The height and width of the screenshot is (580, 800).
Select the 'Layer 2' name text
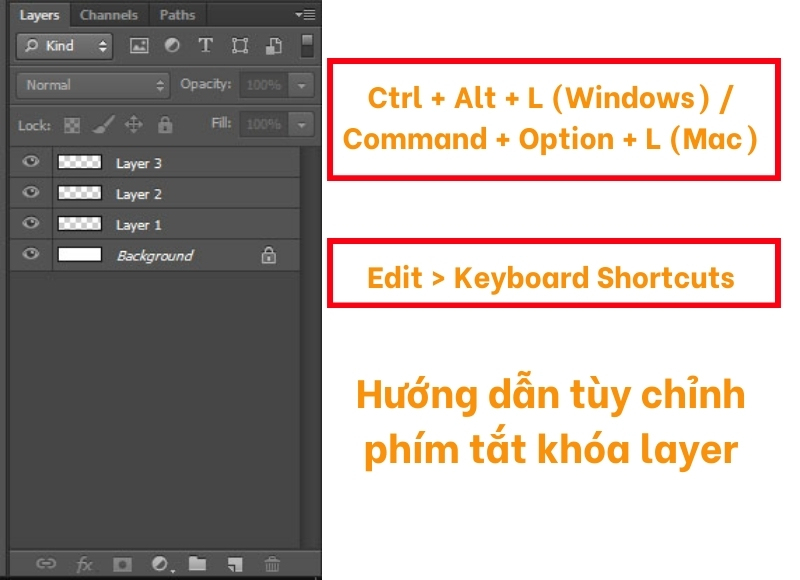click(139, 194)
